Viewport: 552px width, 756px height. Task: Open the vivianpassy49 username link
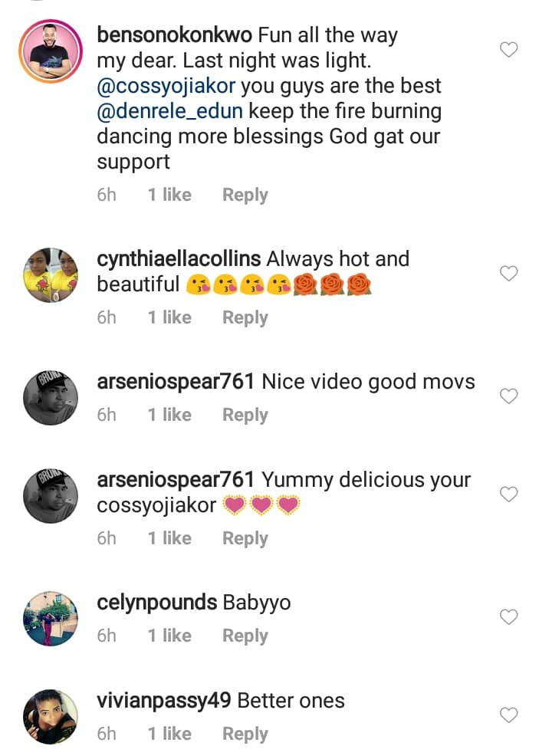tap(164, 700)
